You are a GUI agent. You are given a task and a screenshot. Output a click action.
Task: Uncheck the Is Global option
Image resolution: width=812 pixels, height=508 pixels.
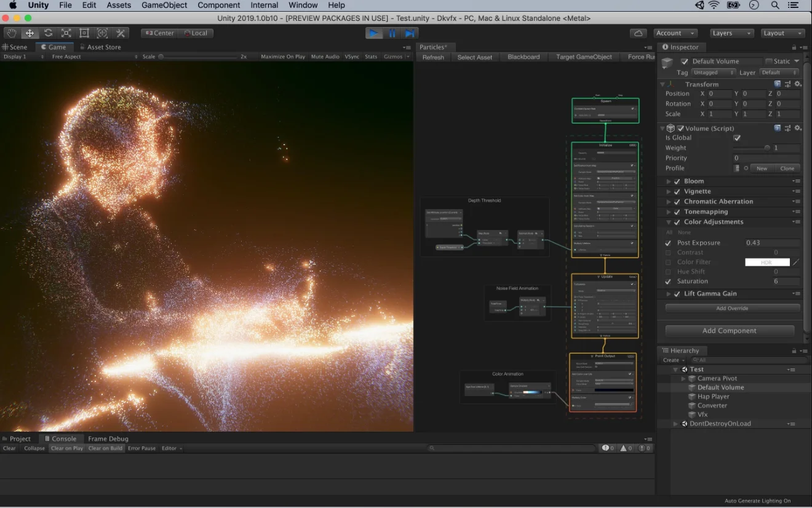click(737, 138)
